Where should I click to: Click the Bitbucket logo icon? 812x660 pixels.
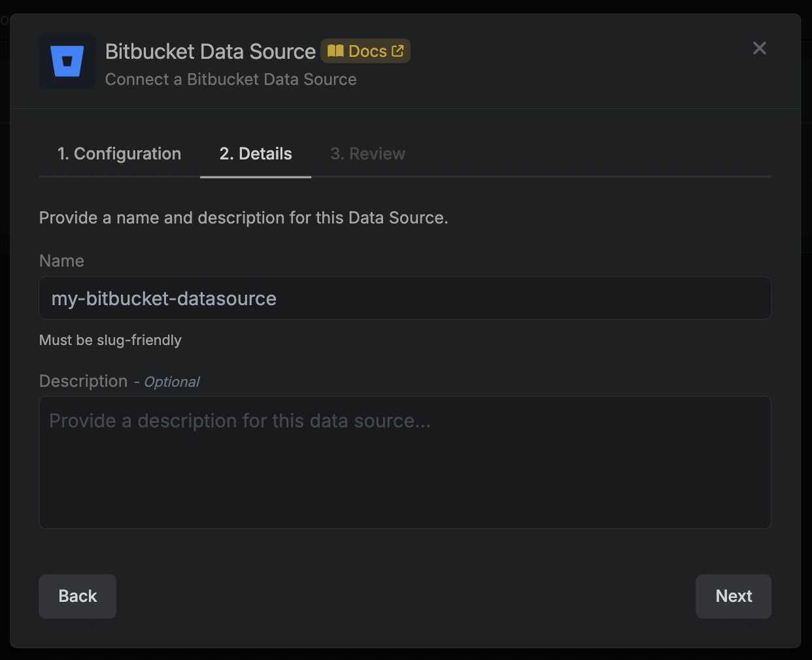tap(67, 61)
